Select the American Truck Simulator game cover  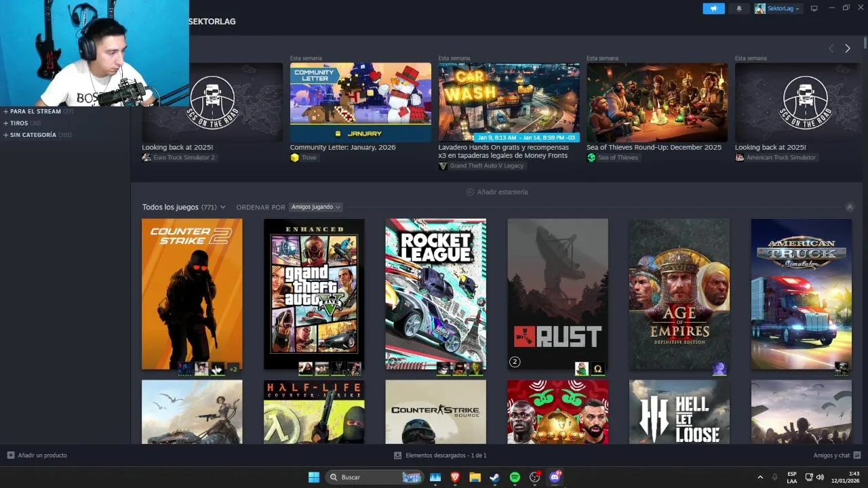[x=802, y=294]
